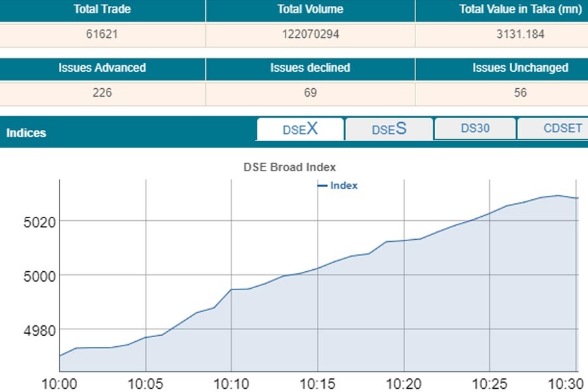Screen dimensions: 588x392
Task: Select the Issues Unchanged header
Action: point(520,68)
